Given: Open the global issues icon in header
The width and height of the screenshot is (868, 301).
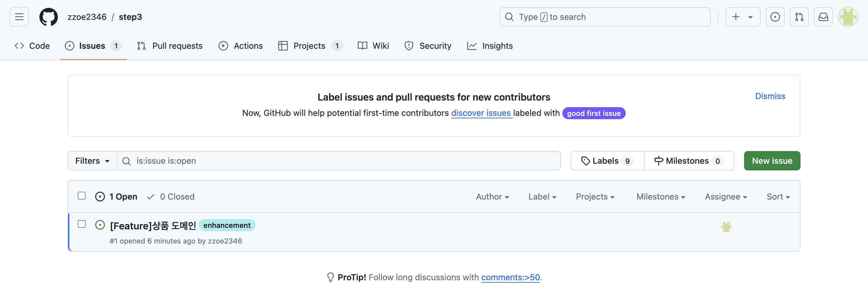Looking at the screenshot, I should 775,17.
